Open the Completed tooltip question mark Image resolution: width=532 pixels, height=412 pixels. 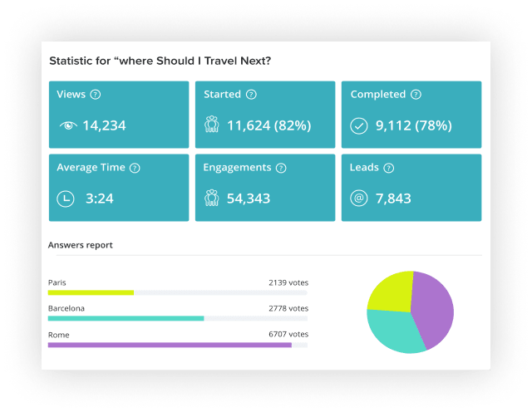[416, 95]
